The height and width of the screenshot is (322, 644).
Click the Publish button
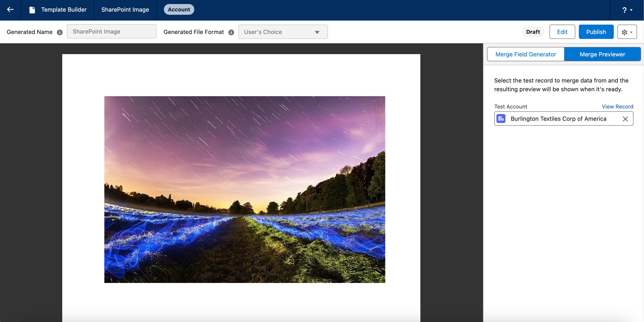pos(596,32)
